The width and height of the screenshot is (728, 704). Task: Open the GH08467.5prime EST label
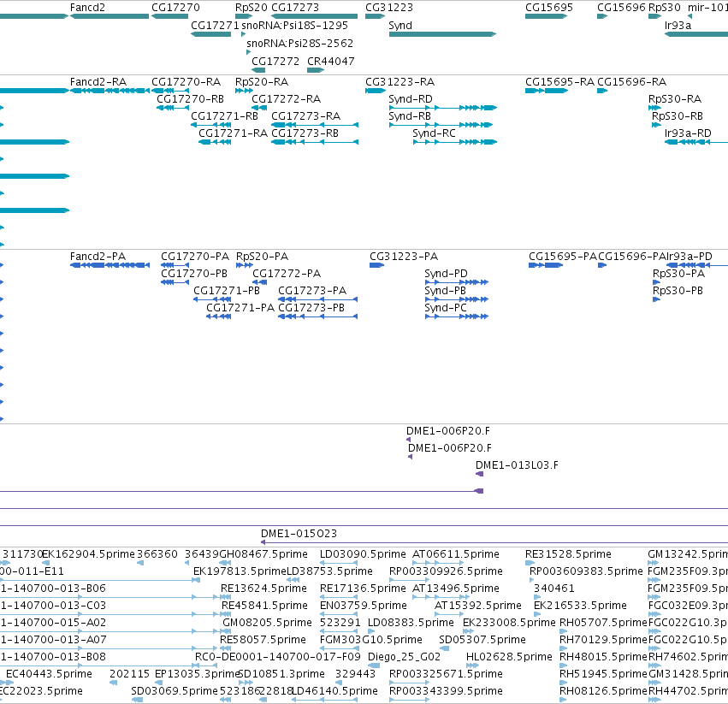pyautogui.click(x=263, y=554)
